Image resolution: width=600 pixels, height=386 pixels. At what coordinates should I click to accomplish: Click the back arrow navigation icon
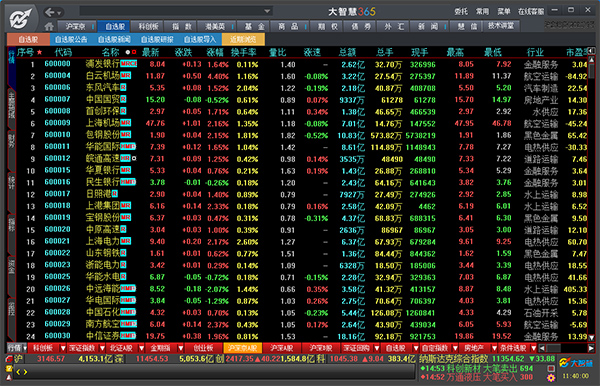[x=50, y=12]
